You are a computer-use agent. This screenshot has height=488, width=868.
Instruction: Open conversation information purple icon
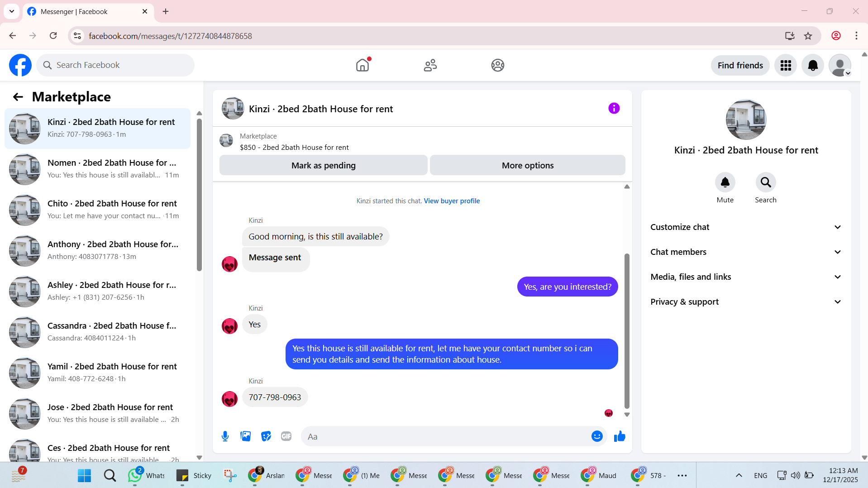click(614, 108)
